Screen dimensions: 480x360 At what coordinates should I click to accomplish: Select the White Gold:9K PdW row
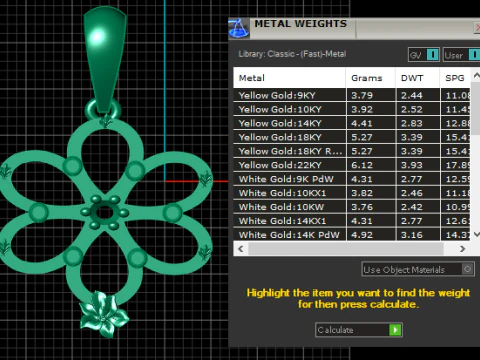coord(352,179)
